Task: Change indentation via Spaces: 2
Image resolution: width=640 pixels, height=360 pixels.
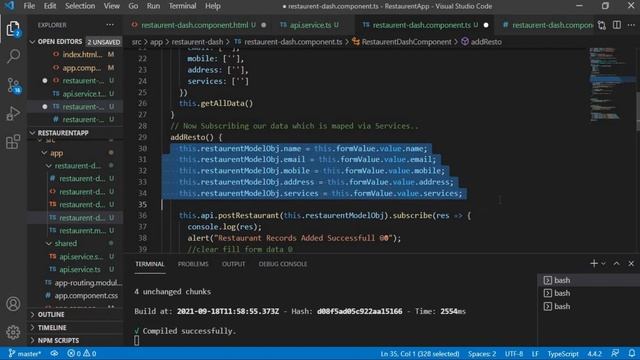Action: pyautogui.click(x=482, y=353)
